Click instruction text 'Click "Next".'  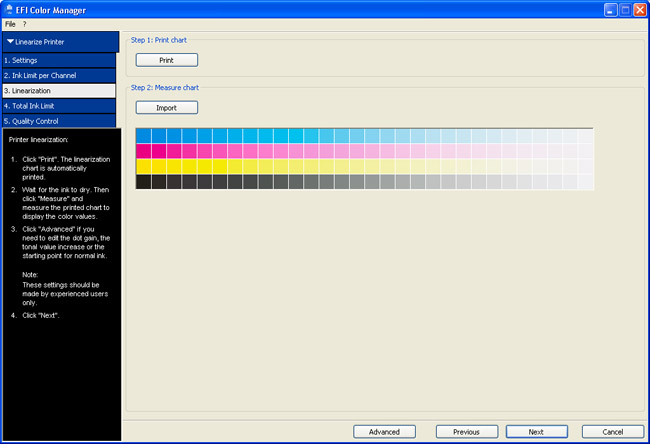41,315
